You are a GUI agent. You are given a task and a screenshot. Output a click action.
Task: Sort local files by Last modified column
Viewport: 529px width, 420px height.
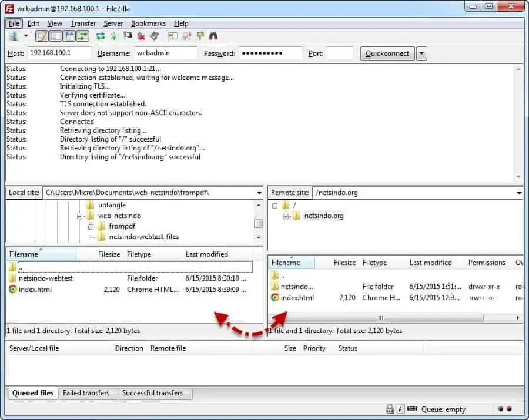[206, 254]
